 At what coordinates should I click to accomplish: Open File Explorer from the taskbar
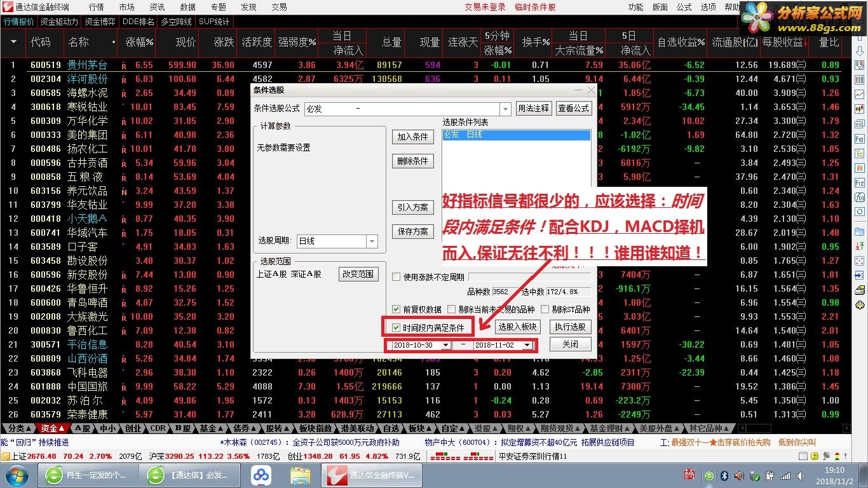click(300, 475)
